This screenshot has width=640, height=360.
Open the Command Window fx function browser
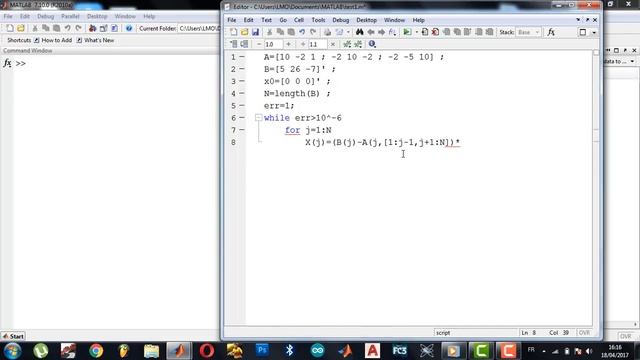click(7, 63)
